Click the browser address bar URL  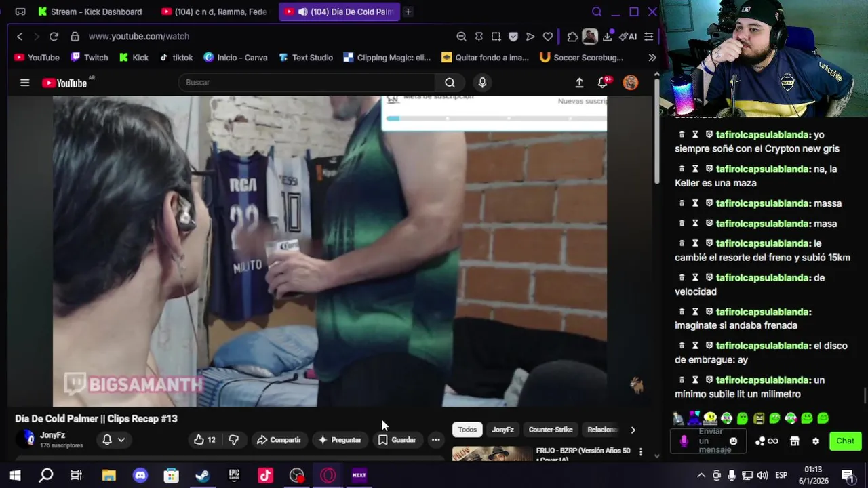tap(139, 37)
